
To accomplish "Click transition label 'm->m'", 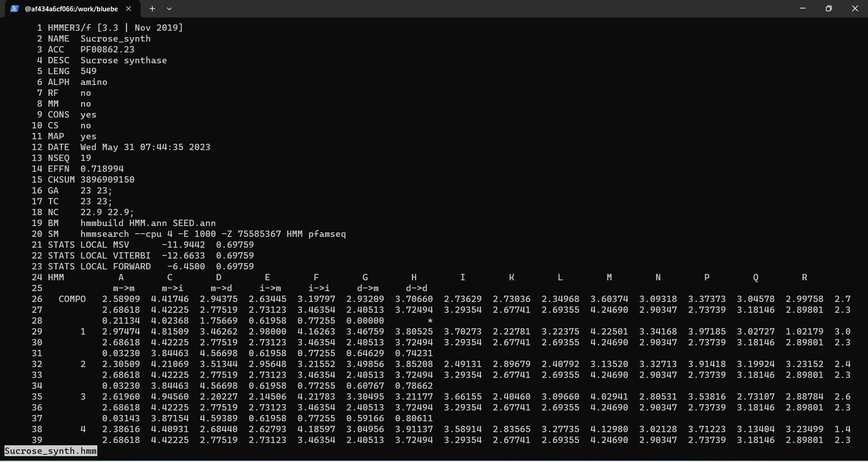I will tap(124, 288).
